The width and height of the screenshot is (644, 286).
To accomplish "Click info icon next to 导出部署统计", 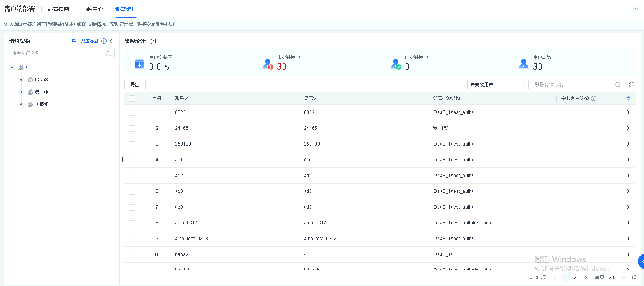I will pyautogui.click(x=104, y=41).
